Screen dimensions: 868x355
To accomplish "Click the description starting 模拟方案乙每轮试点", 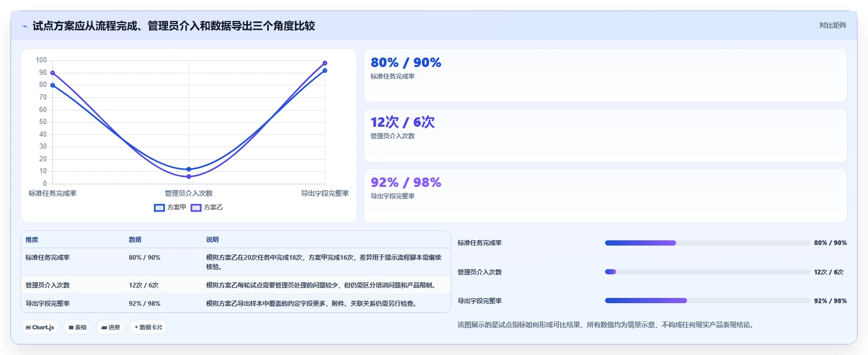I will (321, 285).
